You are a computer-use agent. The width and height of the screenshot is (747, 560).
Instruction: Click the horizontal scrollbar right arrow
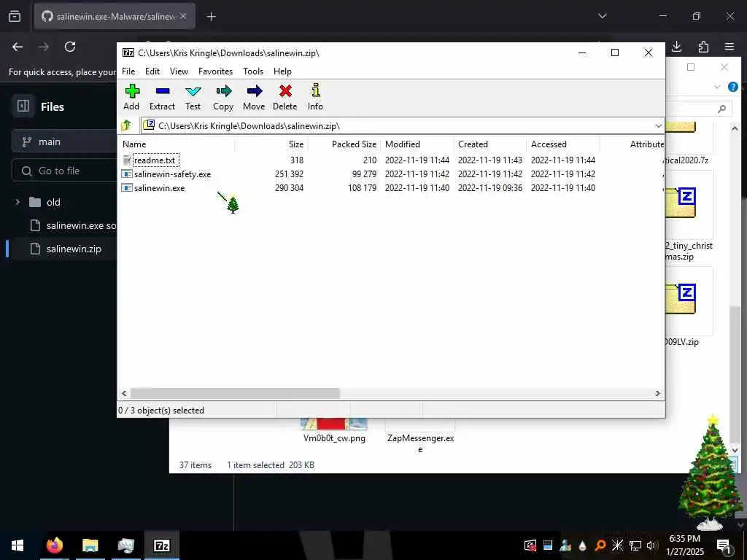coord(658,393)
